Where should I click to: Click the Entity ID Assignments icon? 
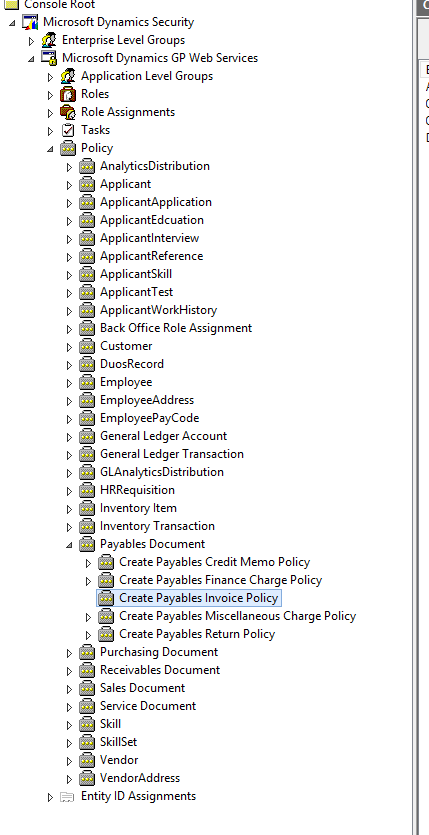pyautogui.click(x=67, y=797)
